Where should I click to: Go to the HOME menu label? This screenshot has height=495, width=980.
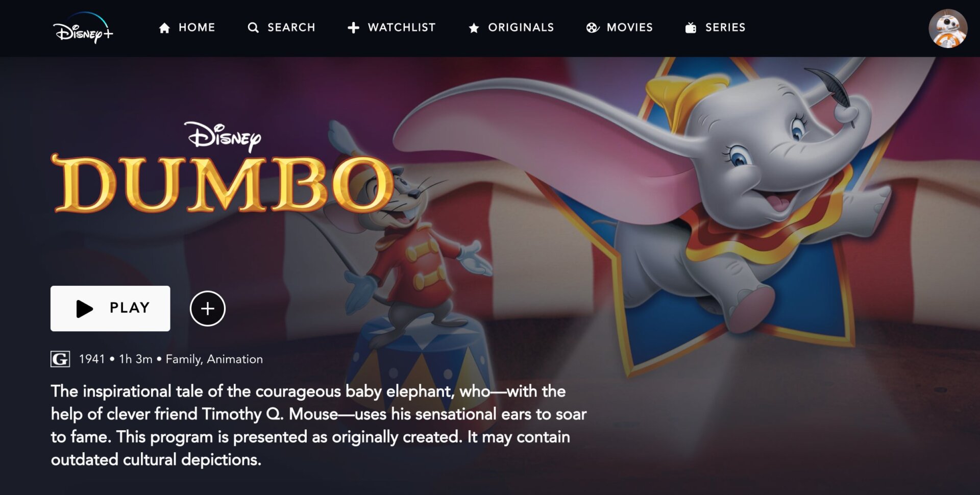[x=197, y=28]
